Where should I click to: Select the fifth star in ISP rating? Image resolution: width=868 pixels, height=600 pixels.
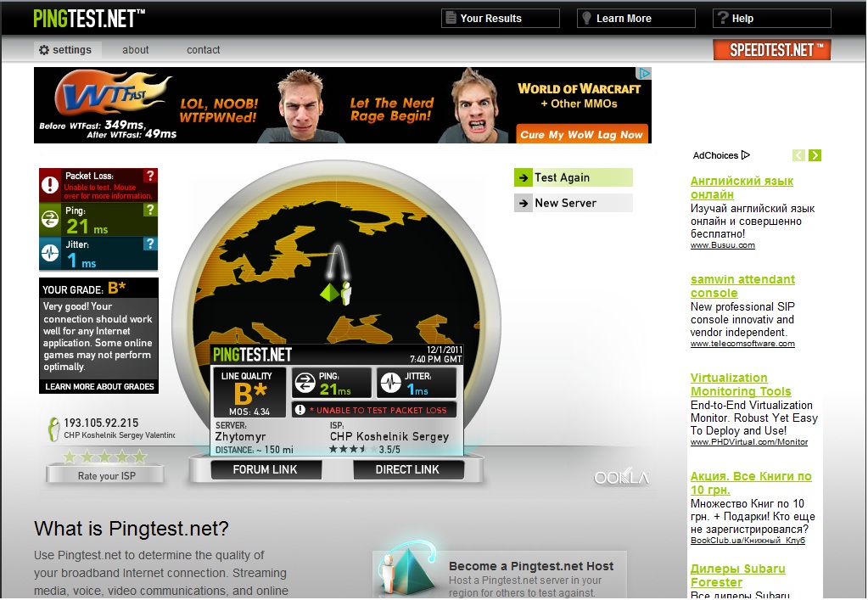[x=139, y=457]
